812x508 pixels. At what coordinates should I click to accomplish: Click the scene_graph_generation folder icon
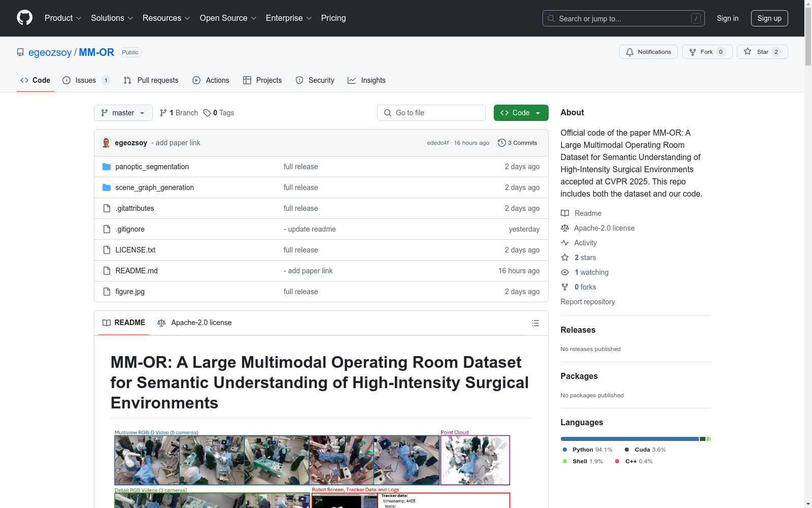tap(107, 187)
